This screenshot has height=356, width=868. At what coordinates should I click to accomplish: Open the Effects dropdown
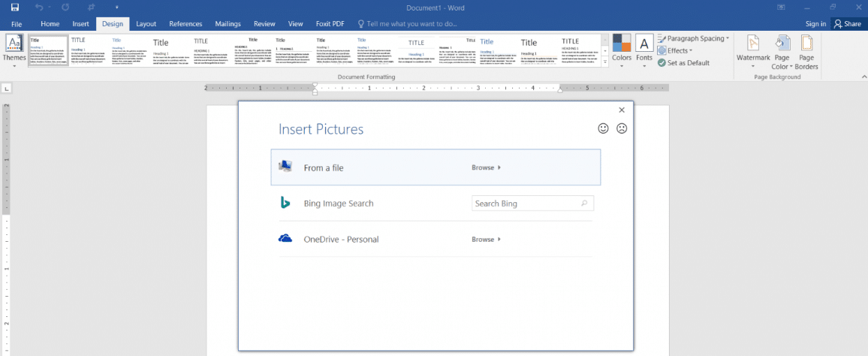[x=674, y=51]
